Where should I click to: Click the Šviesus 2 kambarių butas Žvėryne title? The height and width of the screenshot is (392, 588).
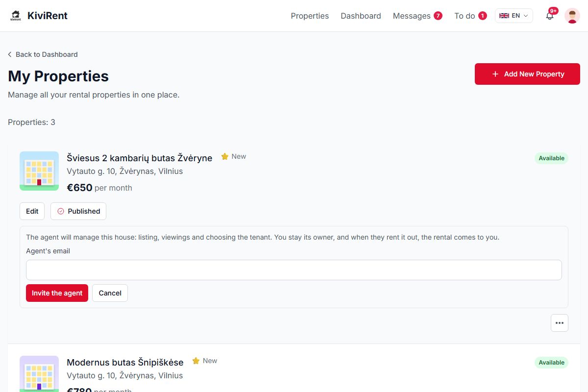(140, 158)
